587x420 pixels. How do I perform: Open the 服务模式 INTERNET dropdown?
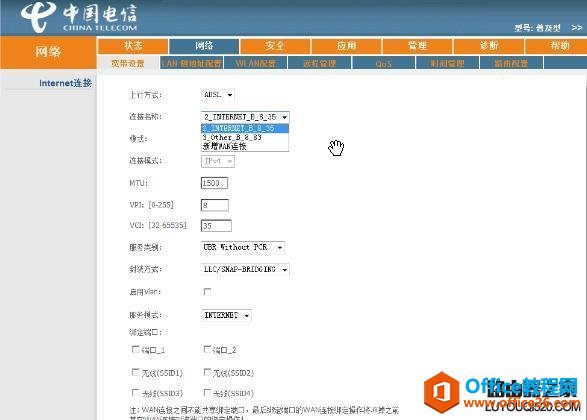coord(226,316)
